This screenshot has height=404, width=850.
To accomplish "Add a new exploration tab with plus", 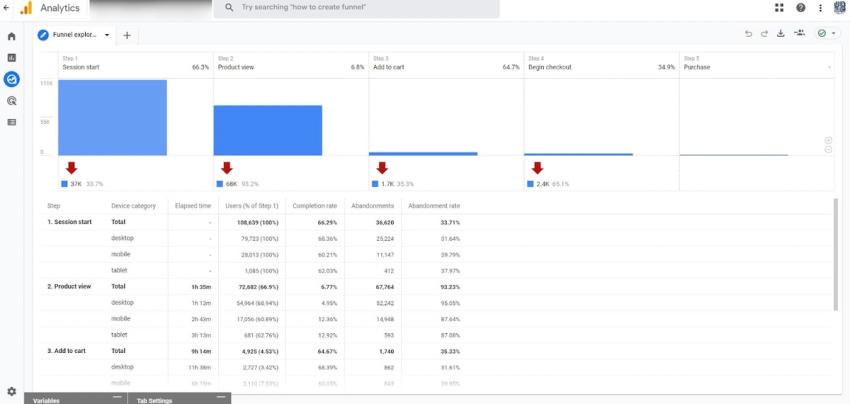I will click(127, 35).
